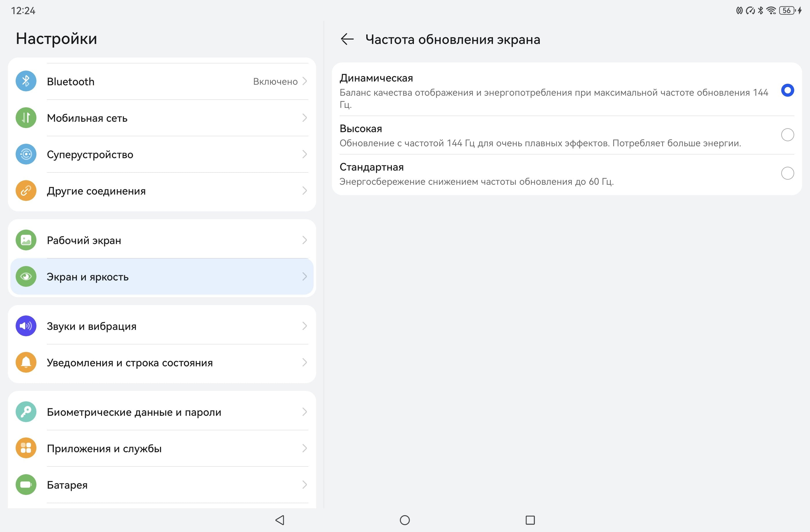
Task: Tap the Другие соединения orange link icon
Action: [26, 191]
